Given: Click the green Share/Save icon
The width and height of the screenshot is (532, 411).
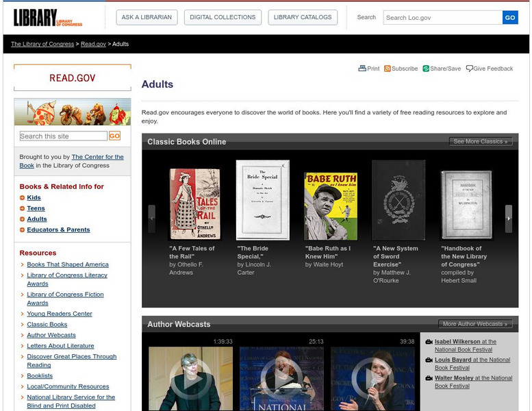Looking at the screenshot, I should (x=426, y=68).
